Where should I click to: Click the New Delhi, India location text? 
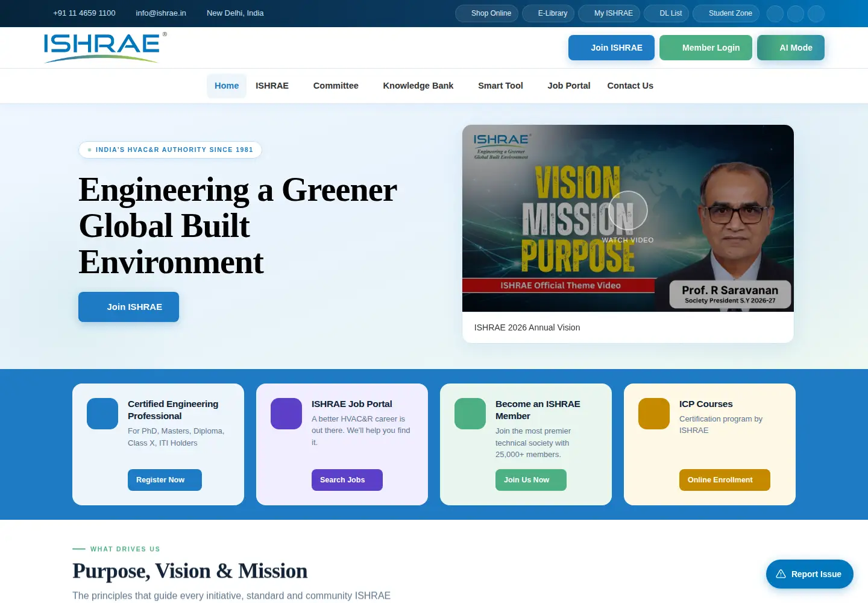tap(235, 13)
